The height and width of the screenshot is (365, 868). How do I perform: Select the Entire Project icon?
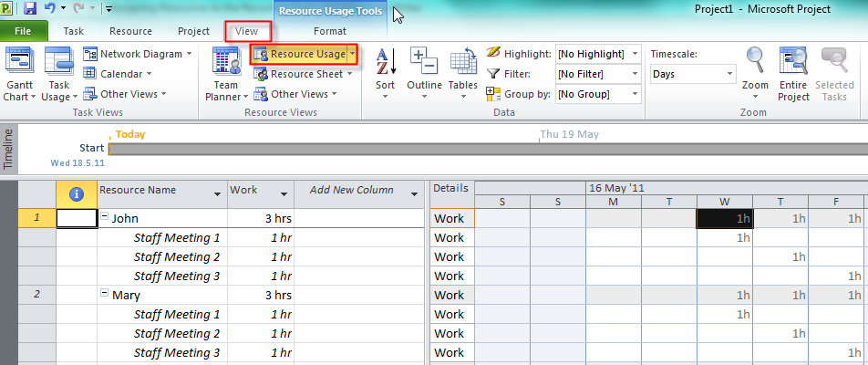click(793, 64)
